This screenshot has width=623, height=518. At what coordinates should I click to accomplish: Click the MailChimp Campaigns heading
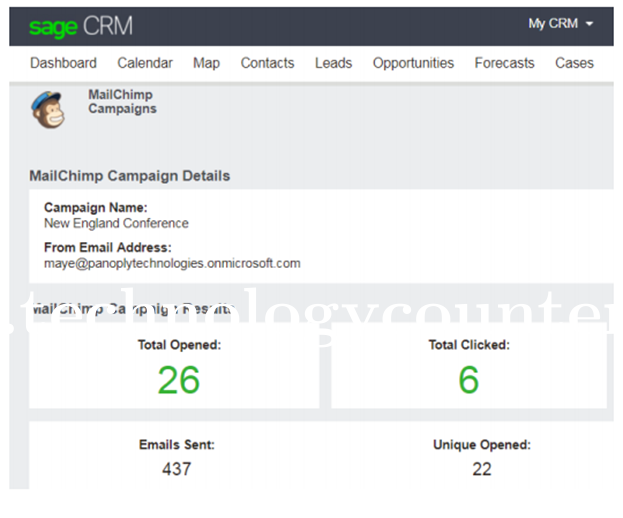pyautogui.click(x=122, y=102)
